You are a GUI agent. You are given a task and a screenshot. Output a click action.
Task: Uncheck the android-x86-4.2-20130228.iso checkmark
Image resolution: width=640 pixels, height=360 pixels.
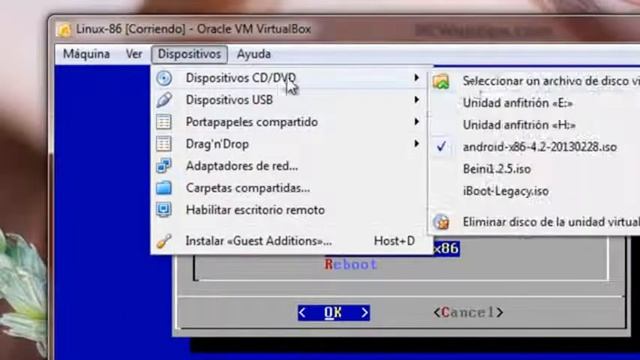tap(441, 147)
